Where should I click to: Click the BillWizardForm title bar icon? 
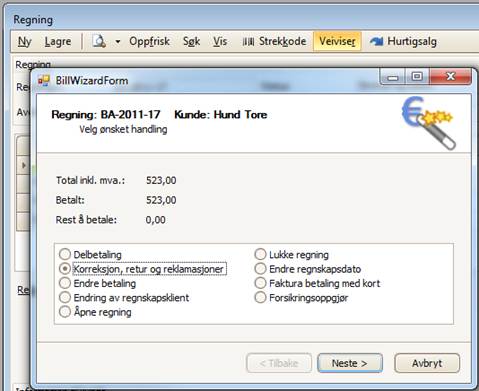click(44, 80)
